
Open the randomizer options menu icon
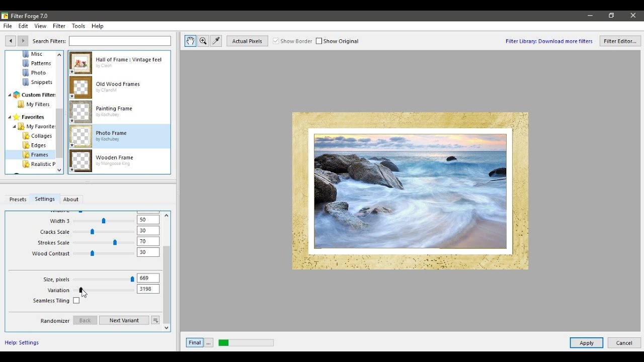pos(155,320)
